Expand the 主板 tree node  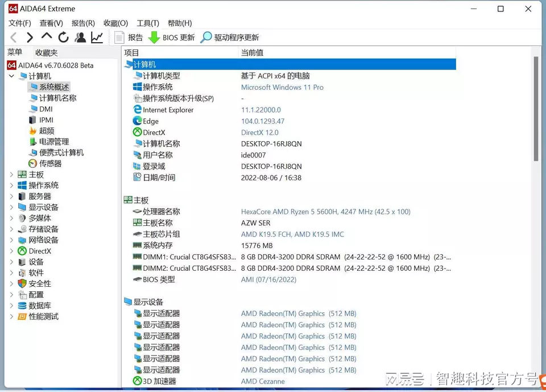click(x=11, y=174)
